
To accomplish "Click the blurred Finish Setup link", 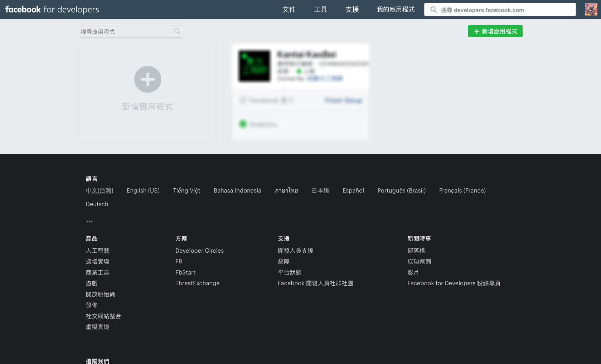I will point(344,100).
